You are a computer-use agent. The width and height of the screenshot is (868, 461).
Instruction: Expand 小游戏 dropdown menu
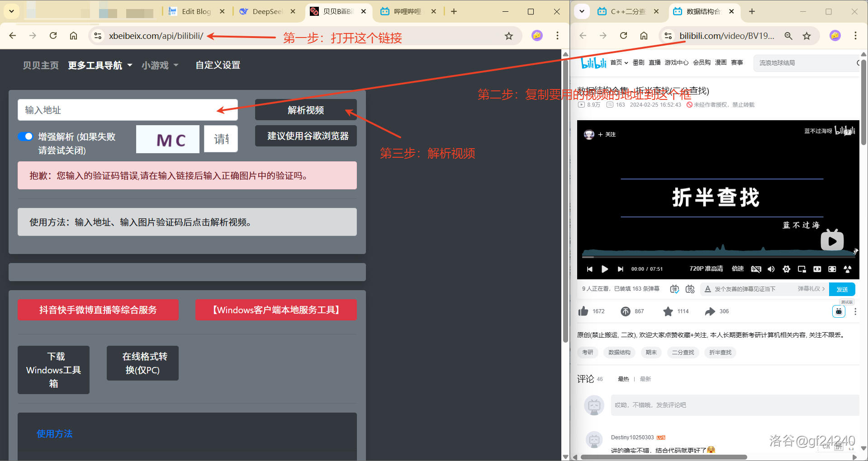160,65
